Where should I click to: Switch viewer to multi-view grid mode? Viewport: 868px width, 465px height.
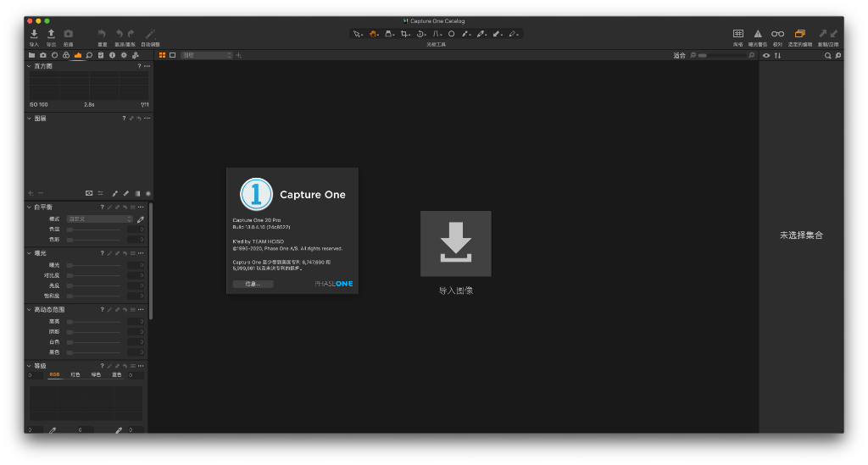162,55
